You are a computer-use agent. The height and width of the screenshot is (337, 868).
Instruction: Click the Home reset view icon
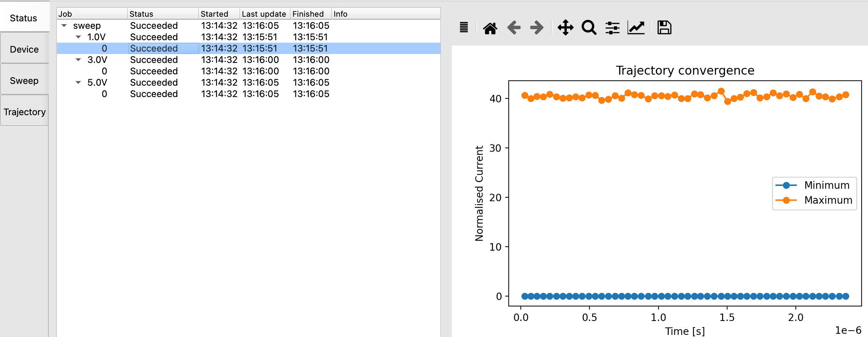[x=490, y=28]
